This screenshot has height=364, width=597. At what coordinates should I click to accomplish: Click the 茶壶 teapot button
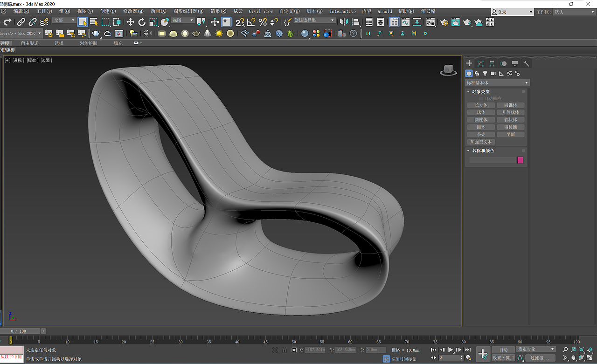481,135
